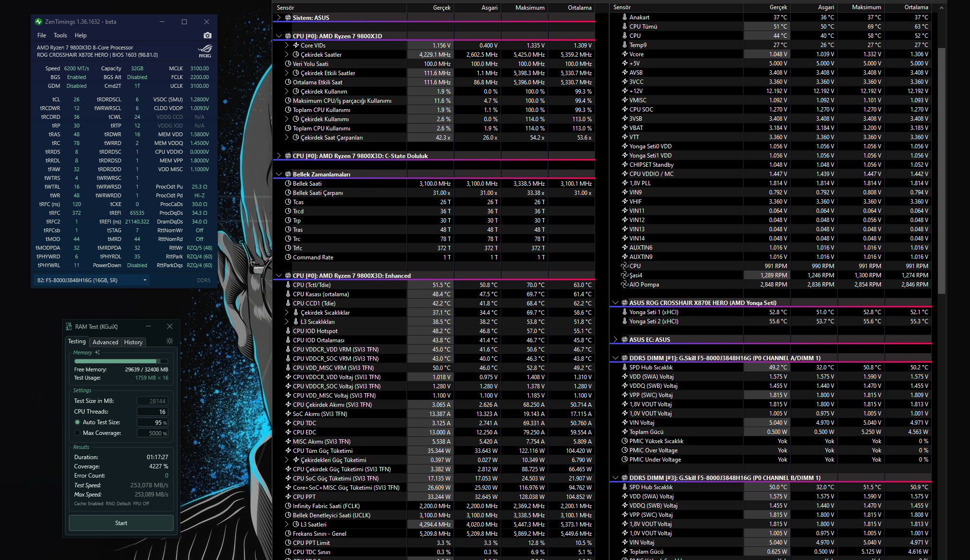Collapse the Bellek Zamanlamaları group

coord(278,175)
